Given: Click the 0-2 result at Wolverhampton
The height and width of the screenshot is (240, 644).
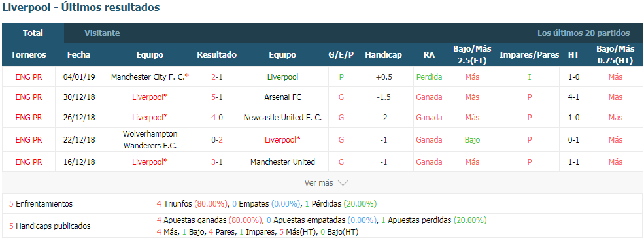Looking at the screenshot, I should 217,140.
